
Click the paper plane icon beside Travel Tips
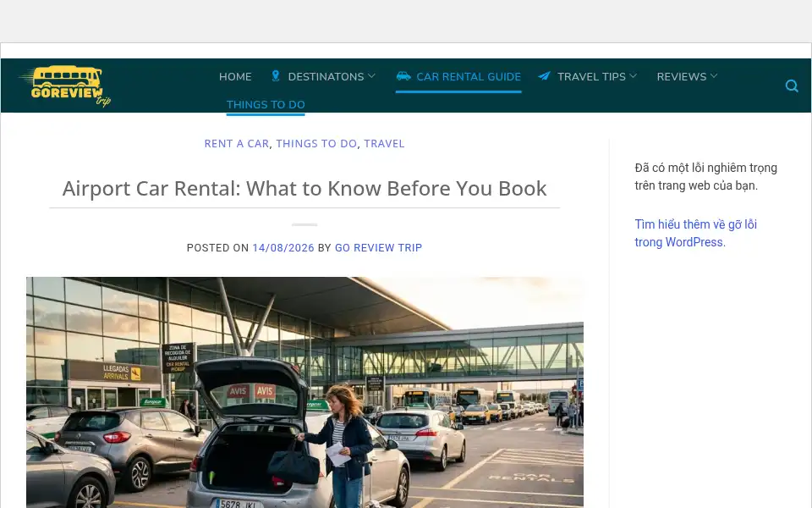click(544, 76)
